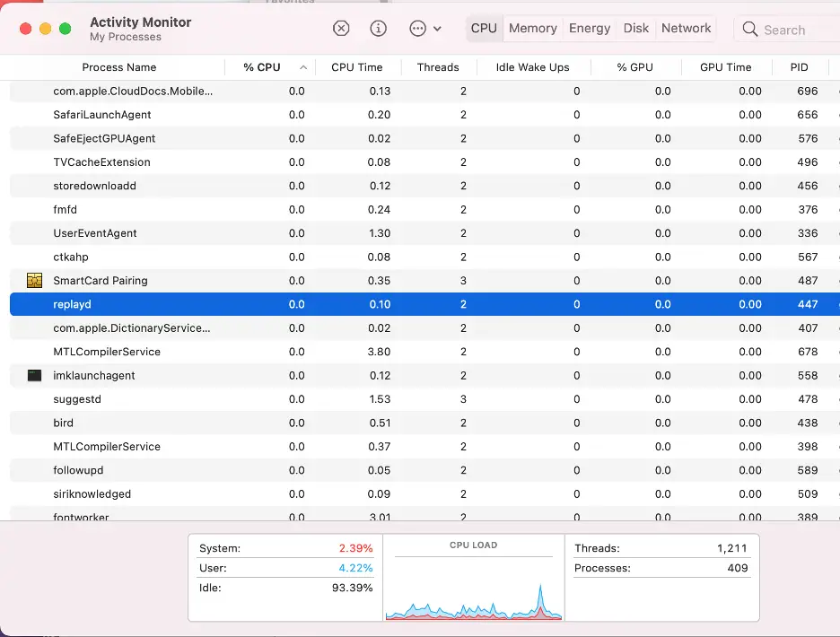The height and width of the screenshot is (637, 840).
Task: Click the green zoom window button
Action: (65, 29)
